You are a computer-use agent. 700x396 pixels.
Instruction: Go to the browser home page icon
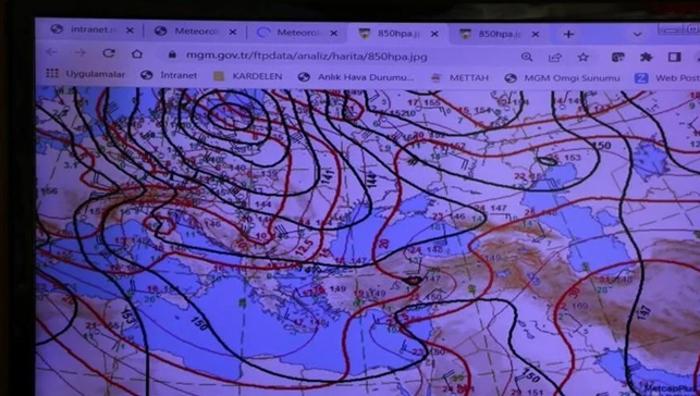137,54
